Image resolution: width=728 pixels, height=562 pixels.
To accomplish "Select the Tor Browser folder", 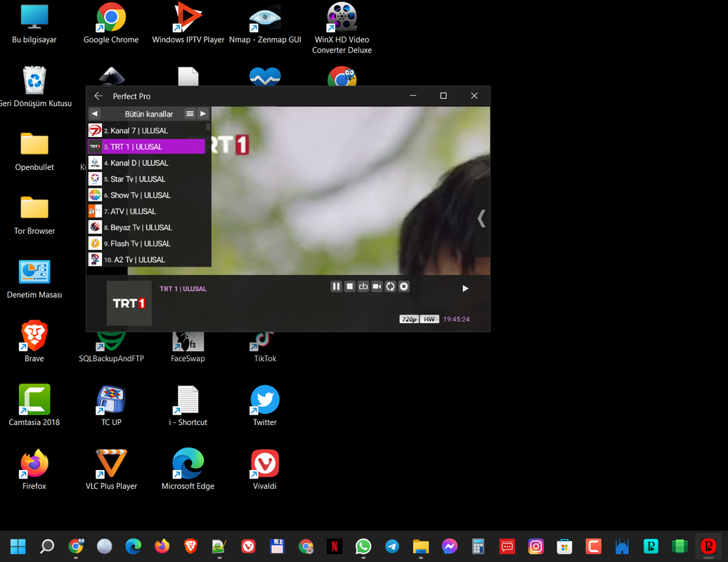I will pos(34,214).
